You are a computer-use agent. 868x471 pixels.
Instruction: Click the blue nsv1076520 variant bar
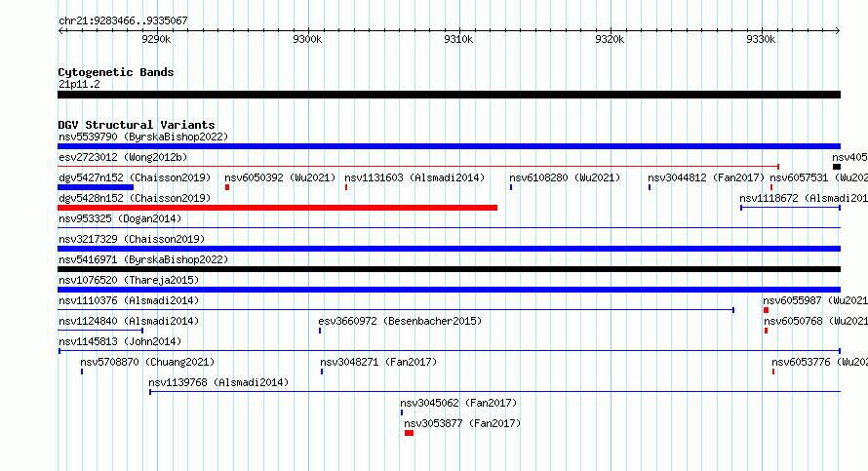click(449, 290)
